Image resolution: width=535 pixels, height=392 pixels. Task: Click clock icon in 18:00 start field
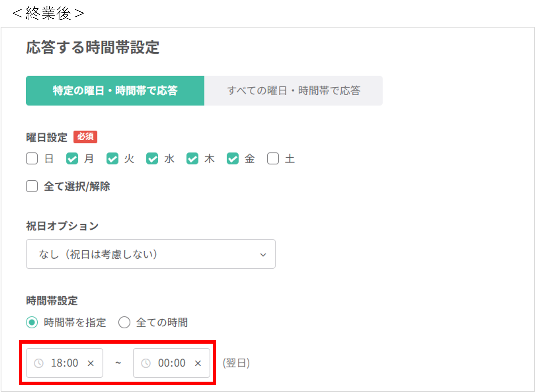click(39, 363)
